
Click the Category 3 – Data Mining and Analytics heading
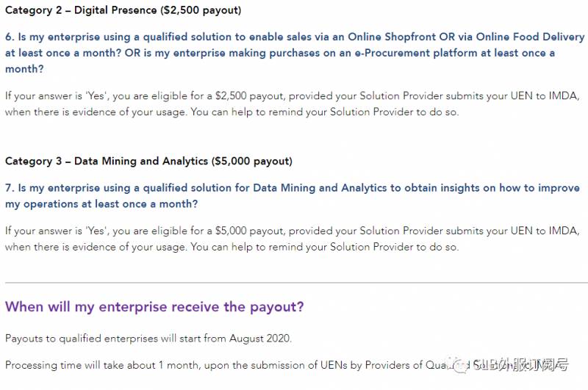pos(148,161)
